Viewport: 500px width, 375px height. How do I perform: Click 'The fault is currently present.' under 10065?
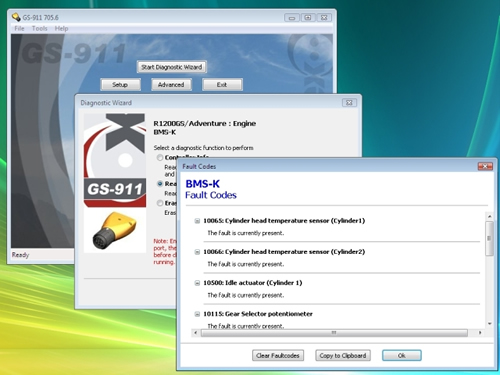coord(246,233)
